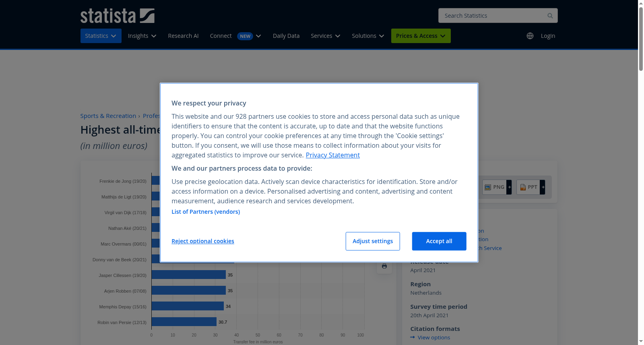
Task: Click the plus next to PPT
Action: [x=543, y=187]
